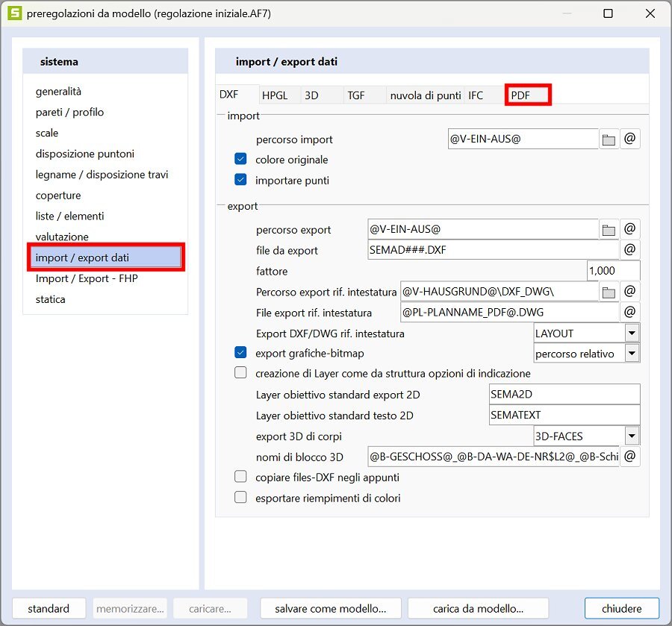This screenshot has height=626, width=672.
Task: Click the @ button beside nomi di blocco 3D
Action: pos(630,456)
